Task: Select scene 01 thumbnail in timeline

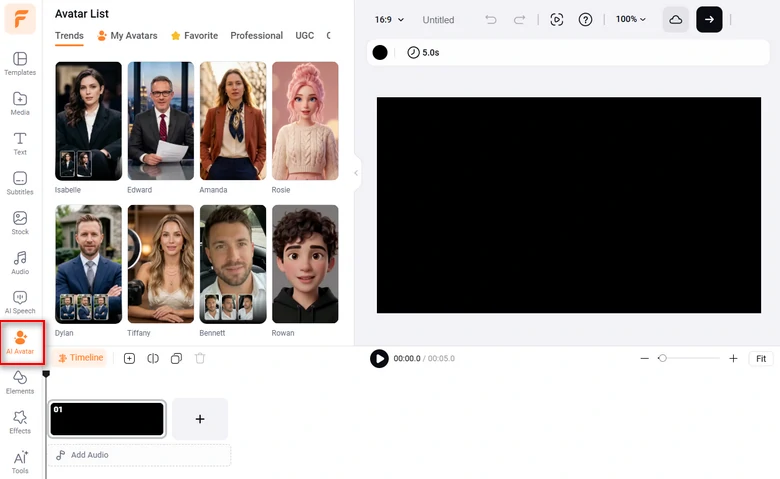Action: (107, 419)
